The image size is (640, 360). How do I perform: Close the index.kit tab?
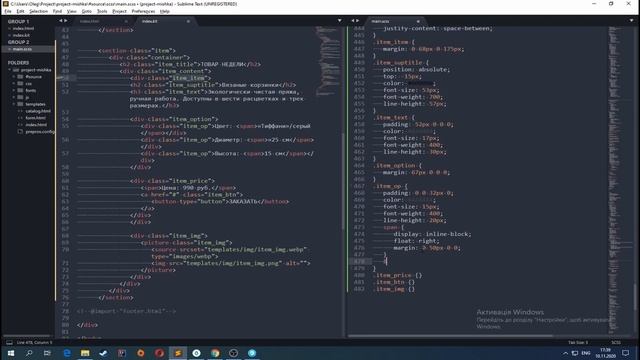[x=188, y=21]
